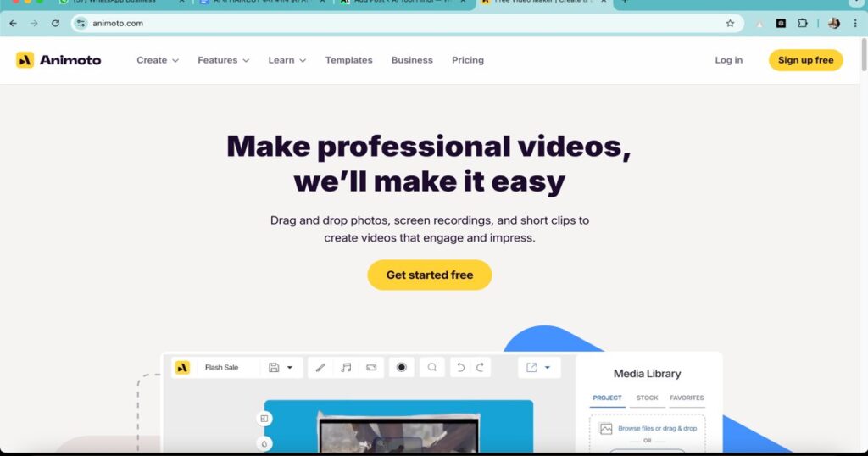This screenshot has height=456, width=868.
Task: Expand the Learn menu
Action: point(287,60)
